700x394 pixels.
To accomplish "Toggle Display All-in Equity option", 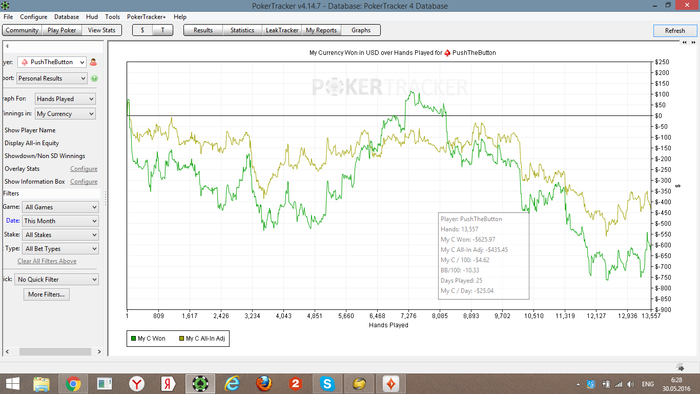I will (x=32, y=143).
